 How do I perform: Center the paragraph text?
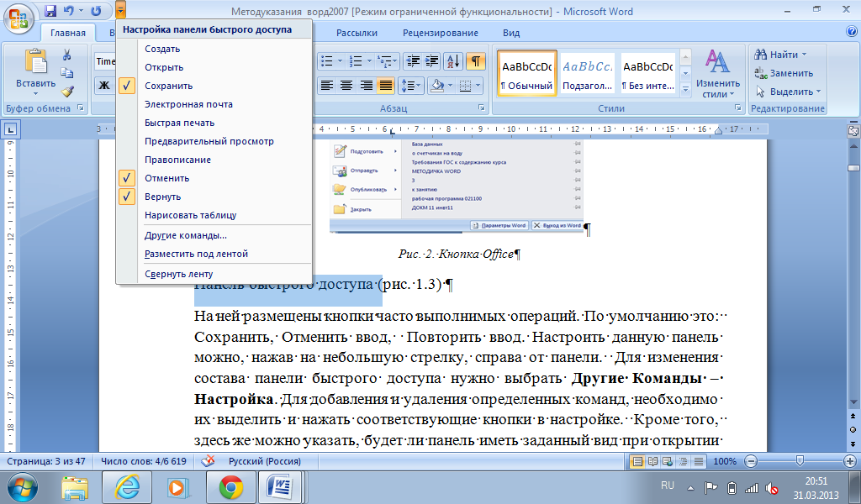[x=346, y=86]
